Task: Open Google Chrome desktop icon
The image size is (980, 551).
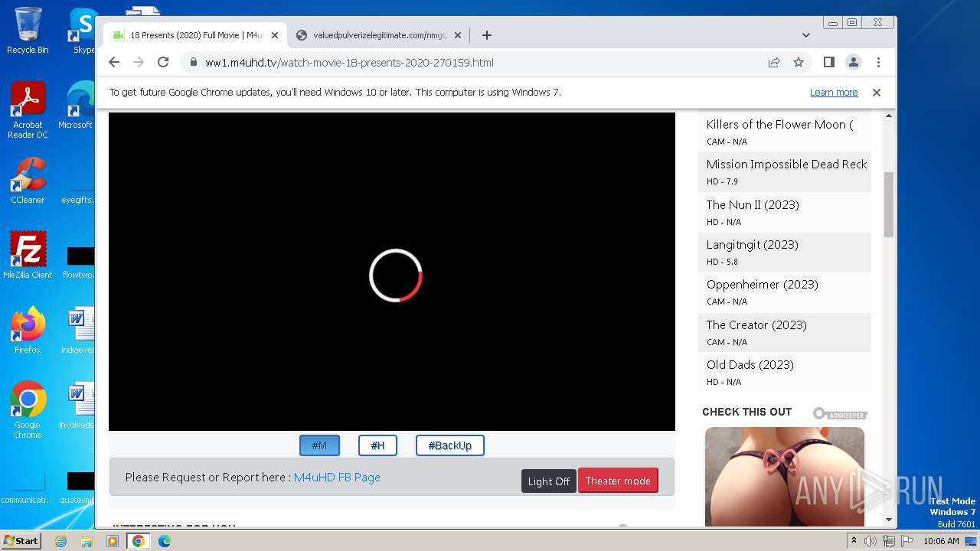Action: click(28, 410)
